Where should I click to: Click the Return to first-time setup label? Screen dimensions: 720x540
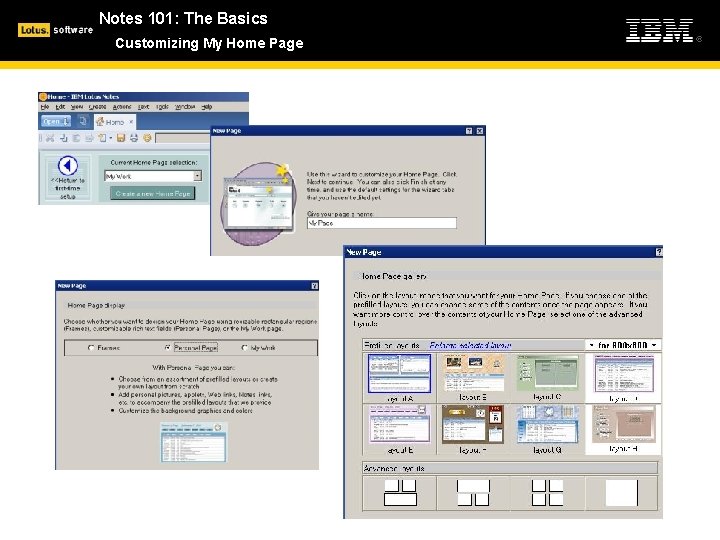point(68,188)
